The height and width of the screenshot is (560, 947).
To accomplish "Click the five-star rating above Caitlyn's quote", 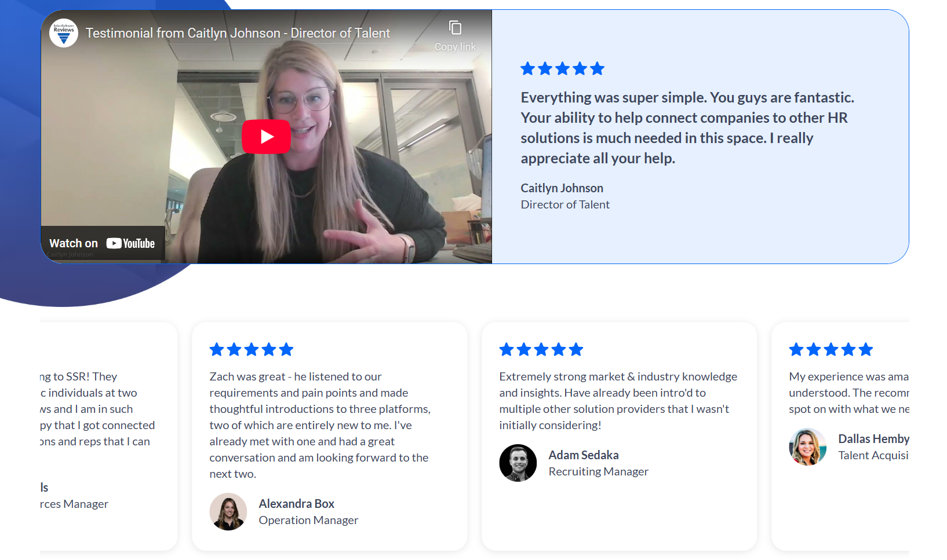I will pos(562,69).
